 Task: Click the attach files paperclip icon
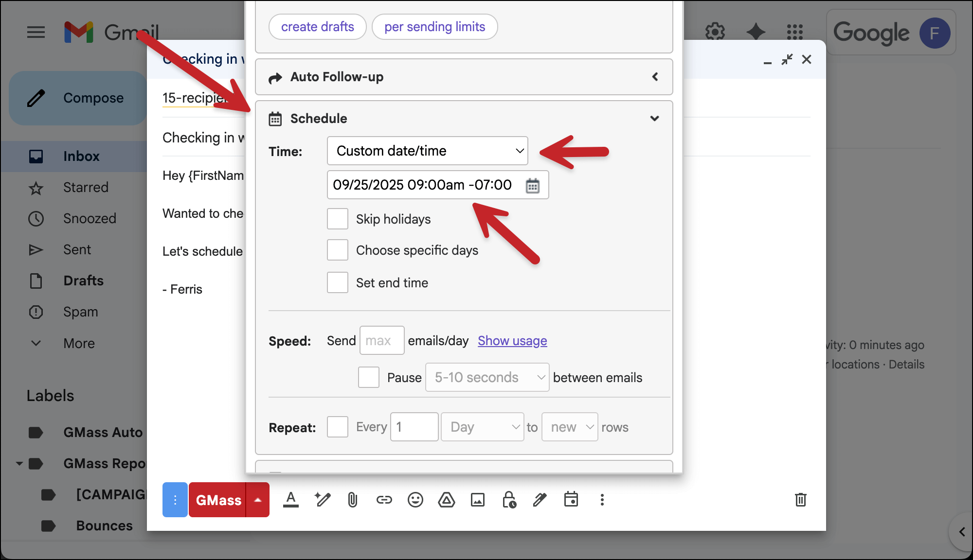click(x=353, y=500)
